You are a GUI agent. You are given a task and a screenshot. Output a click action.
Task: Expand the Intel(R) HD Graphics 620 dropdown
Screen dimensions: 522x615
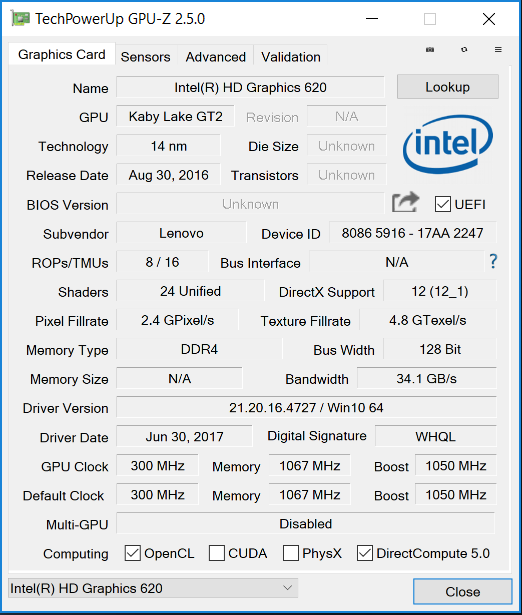click(x=153, y=588)
